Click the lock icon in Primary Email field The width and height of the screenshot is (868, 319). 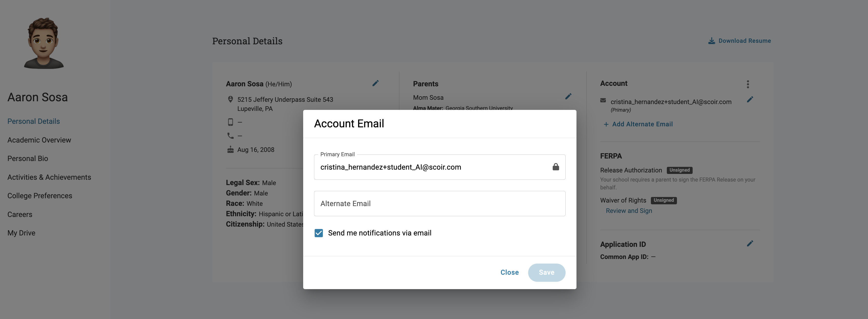(556, 167)
